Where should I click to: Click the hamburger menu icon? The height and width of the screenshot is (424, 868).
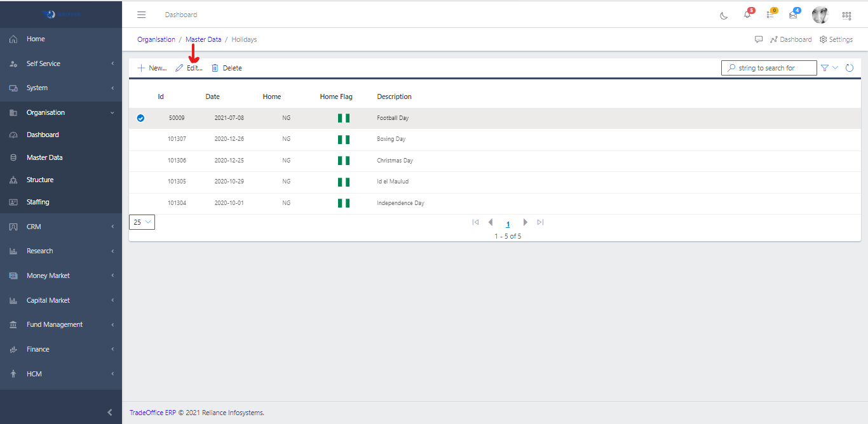[142, 15]
